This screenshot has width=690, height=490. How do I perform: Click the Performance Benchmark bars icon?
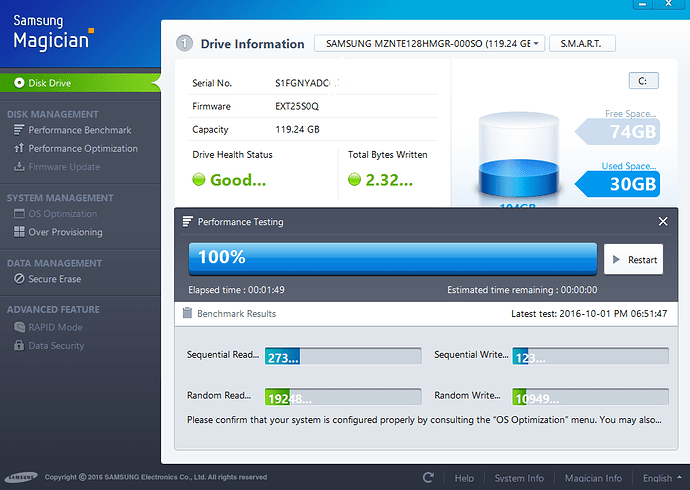click(x=19, y=130)
